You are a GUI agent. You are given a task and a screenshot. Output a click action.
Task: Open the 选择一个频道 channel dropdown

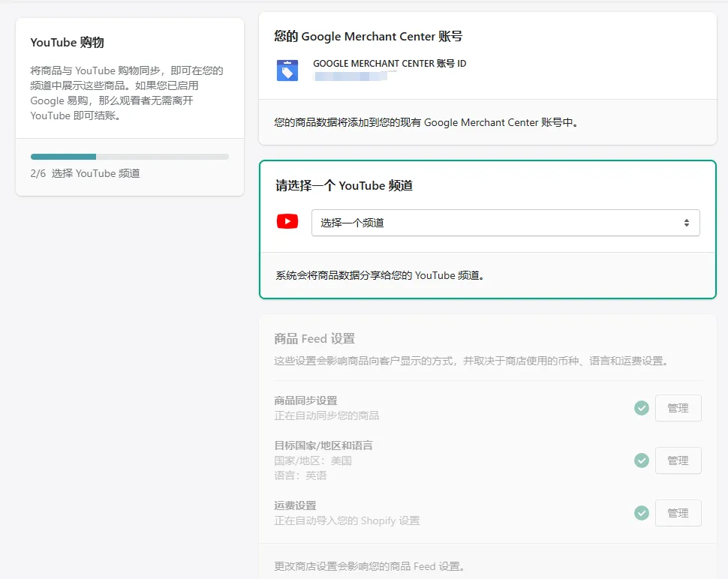point(506,223)
